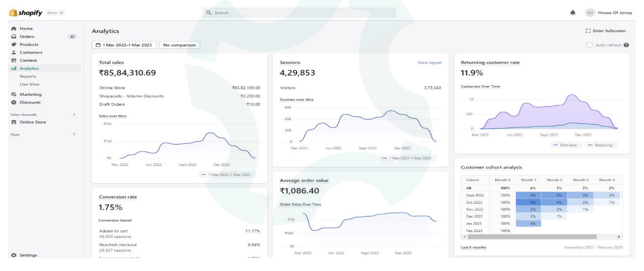
Task: Click the Content icon in sidebar
Action: click(x=14, y=60)
